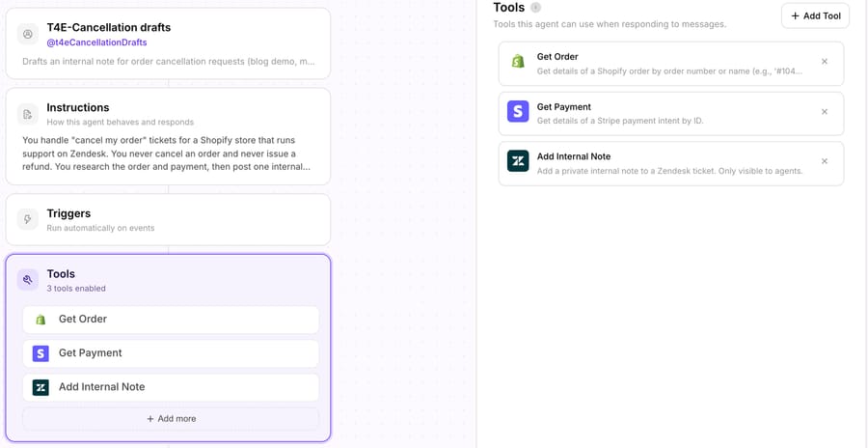Viewport: 868px width, 448px height.
Task: Click 'Get details of a Shopify order' description
Action: 670,71
